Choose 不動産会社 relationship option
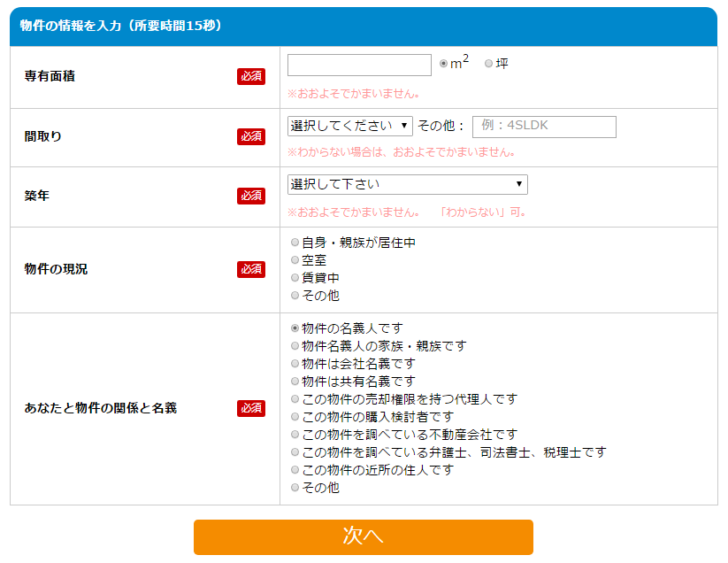The image size is (728, 563). (x=295, y=435)
